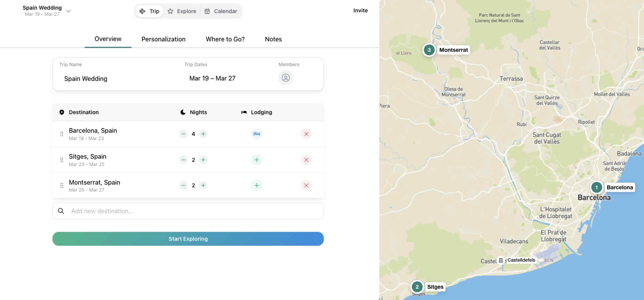This screenshot has height=300, width=644.
Task: Increase Barcelona nights with the plus stepper
Action: point(203,134)
